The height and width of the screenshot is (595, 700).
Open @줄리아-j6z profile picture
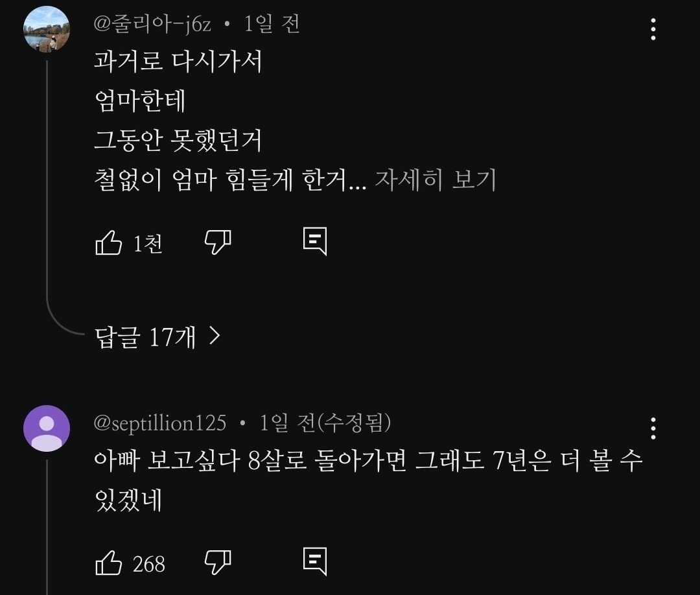tap(47, 29)
